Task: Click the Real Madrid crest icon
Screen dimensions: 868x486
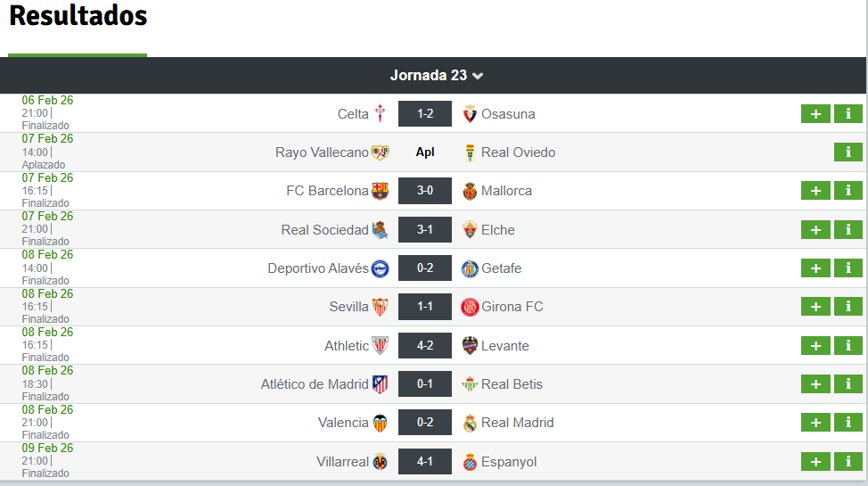Action: (x=470, y=423)
